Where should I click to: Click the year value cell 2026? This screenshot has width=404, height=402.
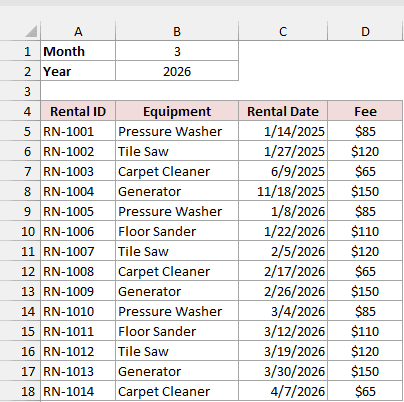(x=177, y=71)
